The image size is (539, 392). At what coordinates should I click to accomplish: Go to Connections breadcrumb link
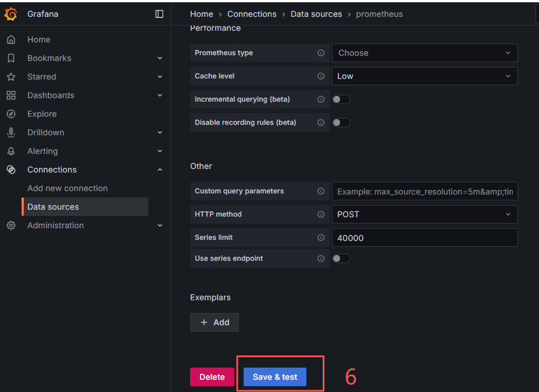tap(252, 14)
